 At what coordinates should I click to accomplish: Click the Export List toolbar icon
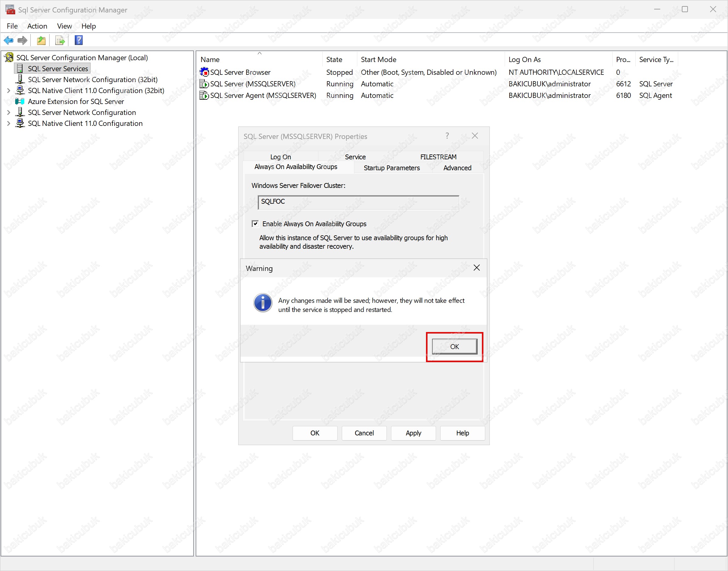coord(60,40)
